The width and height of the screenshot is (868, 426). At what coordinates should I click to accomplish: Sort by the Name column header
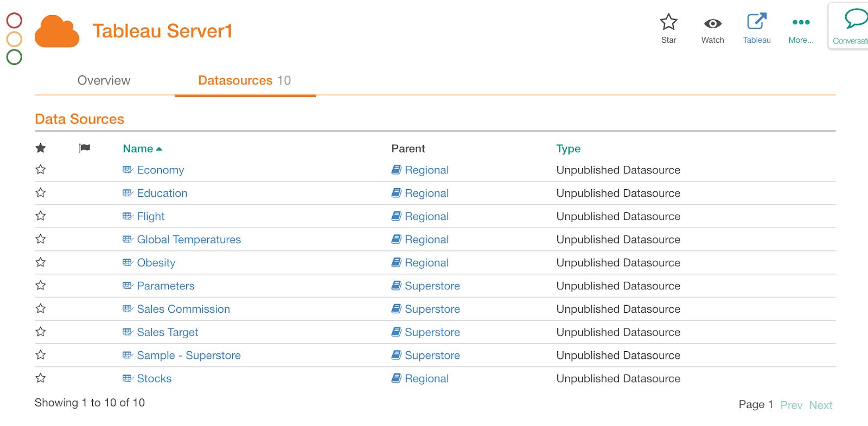click(142, 149)
